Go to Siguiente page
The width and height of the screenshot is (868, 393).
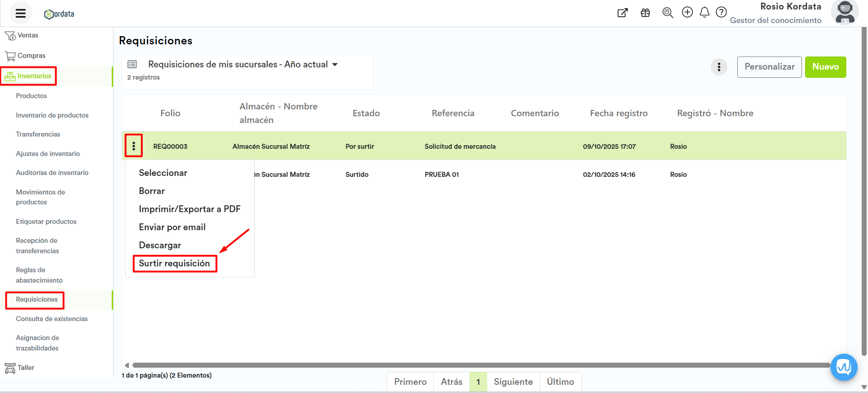[513, 382]
